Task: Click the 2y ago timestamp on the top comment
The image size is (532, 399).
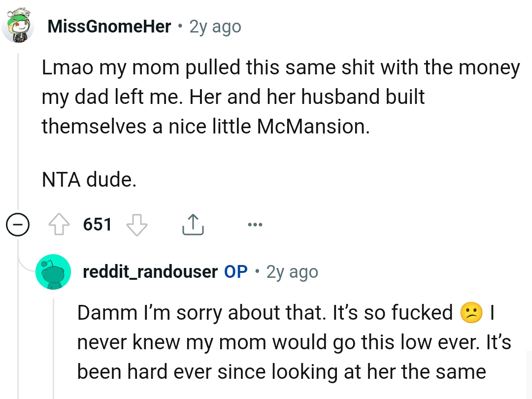Action: tap(214, 26)
